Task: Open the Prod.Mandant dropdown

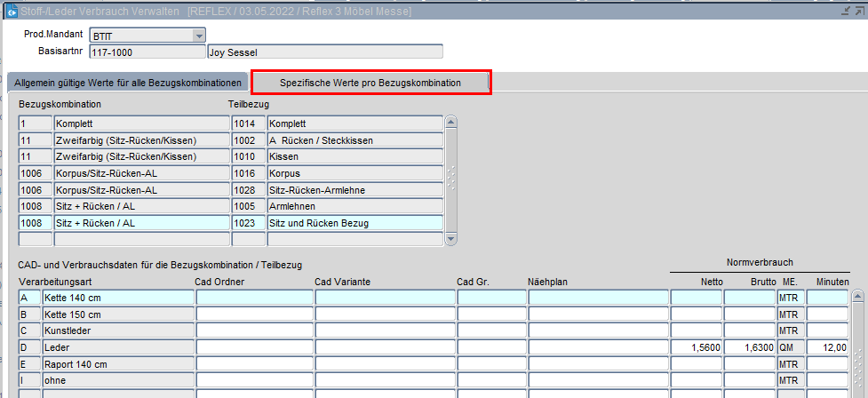Action: [x=198, y=36]
